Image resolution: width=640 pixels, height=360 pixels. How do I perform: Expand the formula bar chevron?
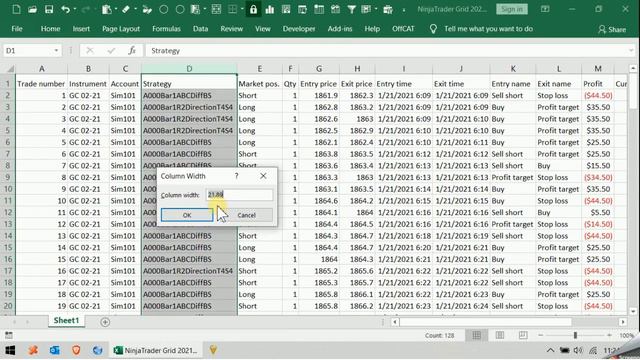coord(631,51)
